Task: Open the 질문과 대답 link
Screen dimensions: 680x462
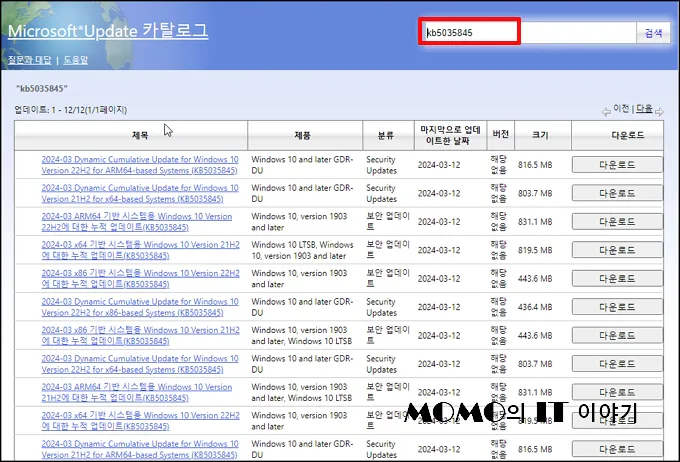Action: tap(29, 60)
